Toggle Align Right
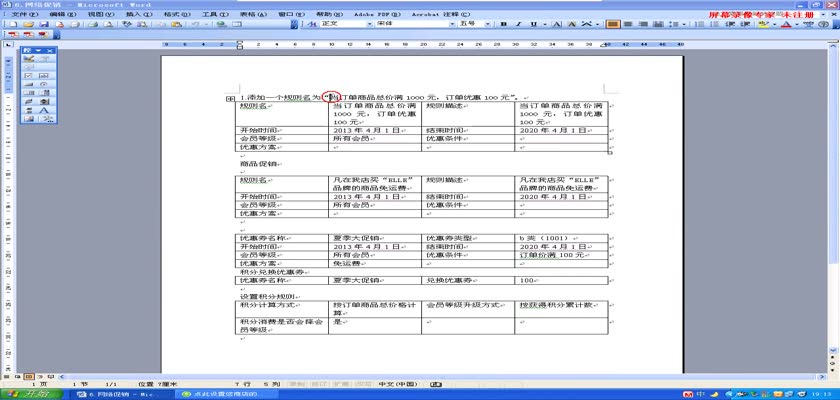840x400 pixels. 642,24
